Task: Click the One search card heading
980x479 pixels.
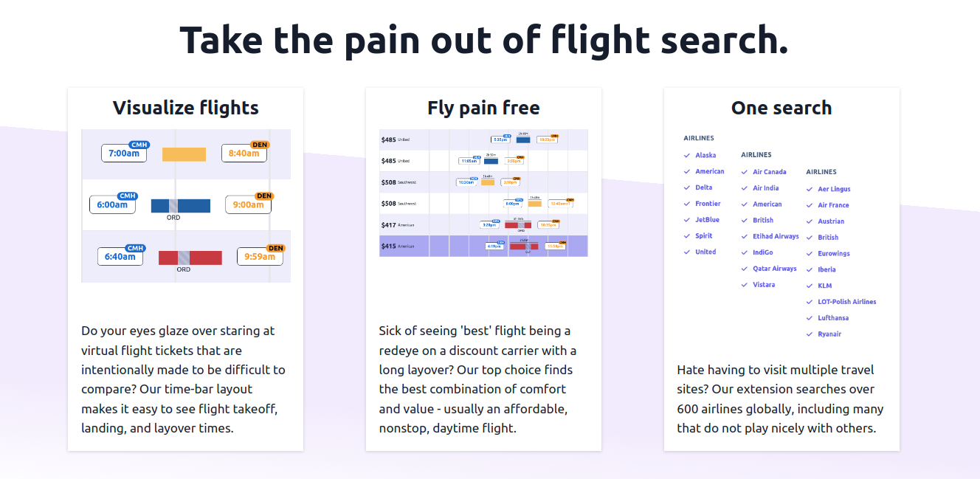Action: [x=781, y=108]
